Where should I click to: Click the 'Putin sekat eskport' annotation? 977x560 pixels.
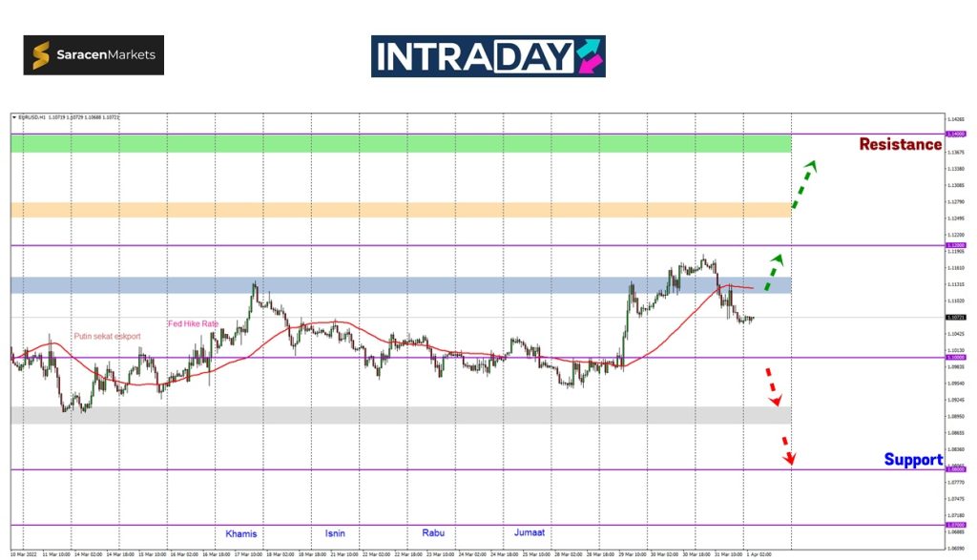pos(107,336)
